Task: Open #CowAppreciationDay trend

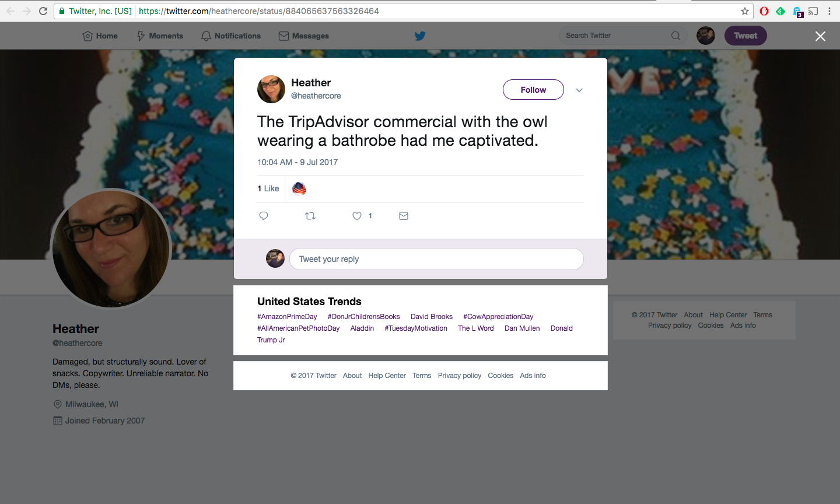Action: (498, 317)
